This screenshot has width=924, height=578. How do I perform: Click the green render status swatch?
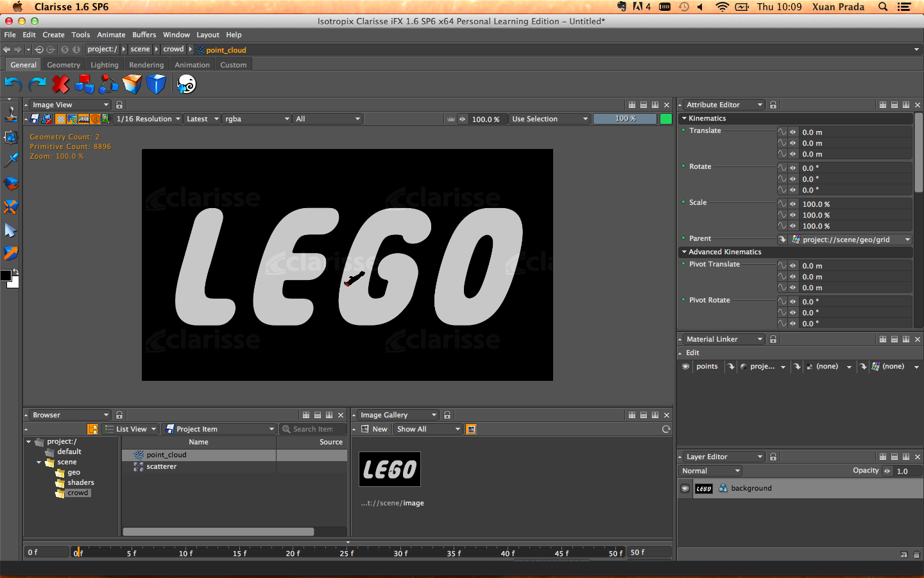[x=666, y=119]
